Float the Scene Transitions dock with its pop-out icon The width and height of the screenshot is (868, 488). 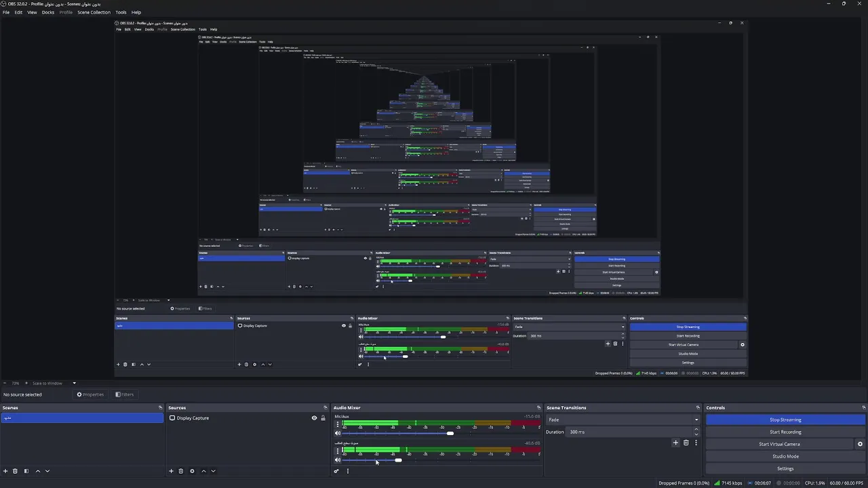tap(698, 407)
